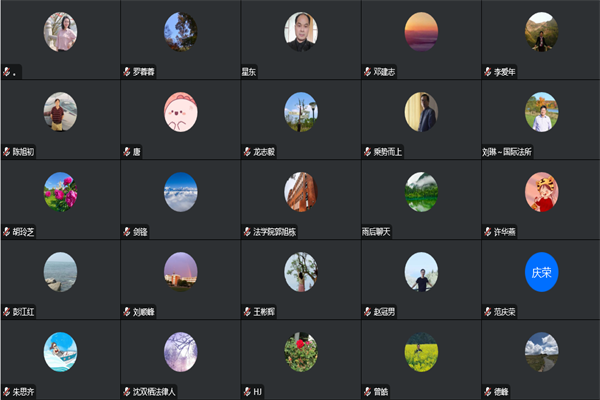Select the cartoon tiger girl avatar
The width and height of the screenshot is (600, 400).
tap(541, 192)
